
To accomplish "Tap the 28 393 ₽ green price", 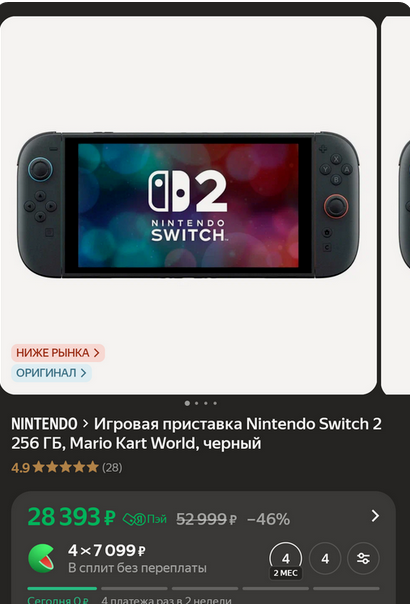I will (71, 517).
